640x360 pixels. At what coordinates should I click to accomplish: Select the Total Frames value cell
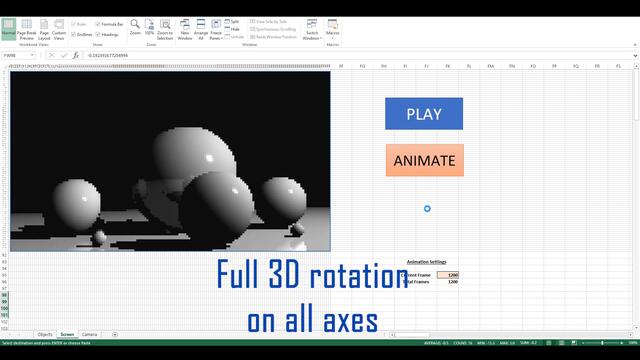(x=447, y=282)
